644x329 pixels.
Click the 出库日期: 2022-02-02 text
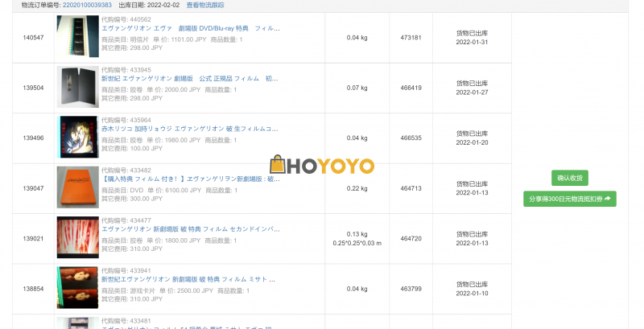[x=149, y=5]
